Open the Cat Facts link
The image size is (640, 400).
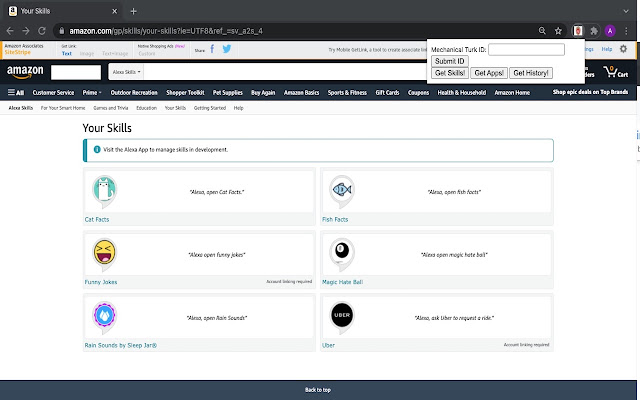pos(97,220)
